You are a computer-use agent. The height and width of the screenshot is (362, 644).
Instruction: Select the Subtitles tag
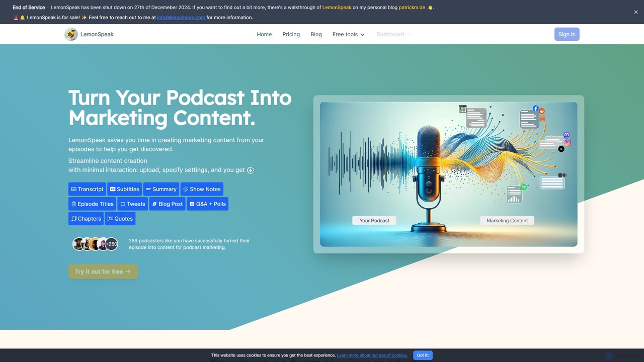click(124, 189)
